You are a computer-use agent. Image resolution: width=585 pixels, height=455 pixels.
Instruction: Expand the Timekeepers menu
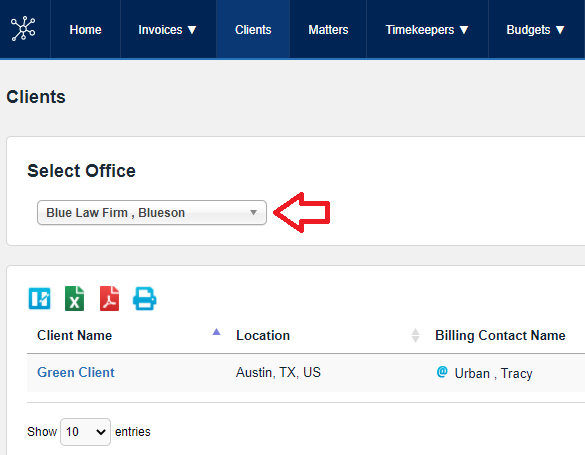pos(427,29)
